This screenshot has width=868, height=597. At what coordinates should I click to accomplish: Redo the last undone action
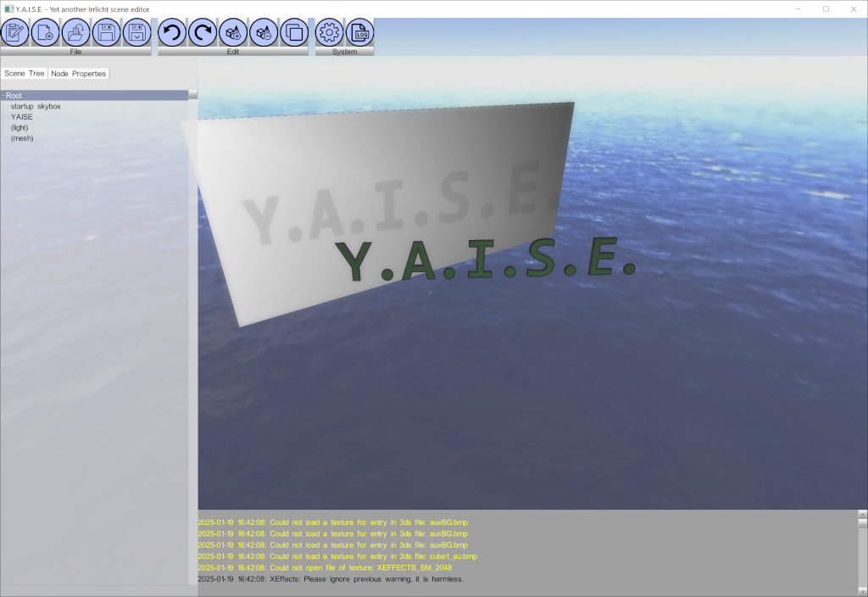click(x=203, y=33)
